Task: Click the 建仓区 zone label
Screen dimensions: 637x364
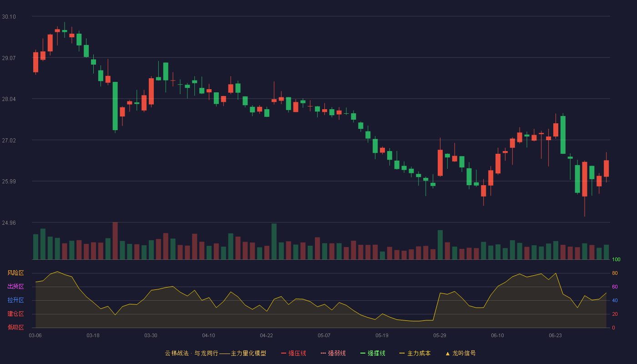Action: [15, 314]
